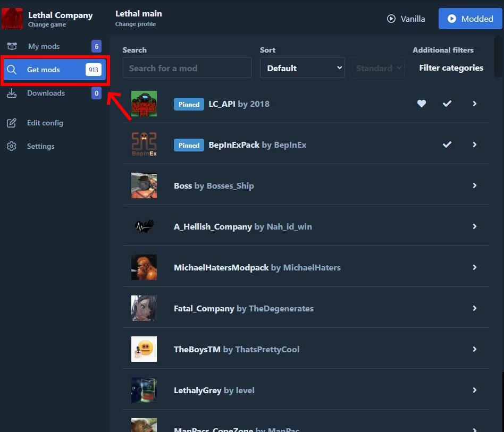
Task: Click the MichaelHatersModpack thumbnail
Action: coord(144,267)
